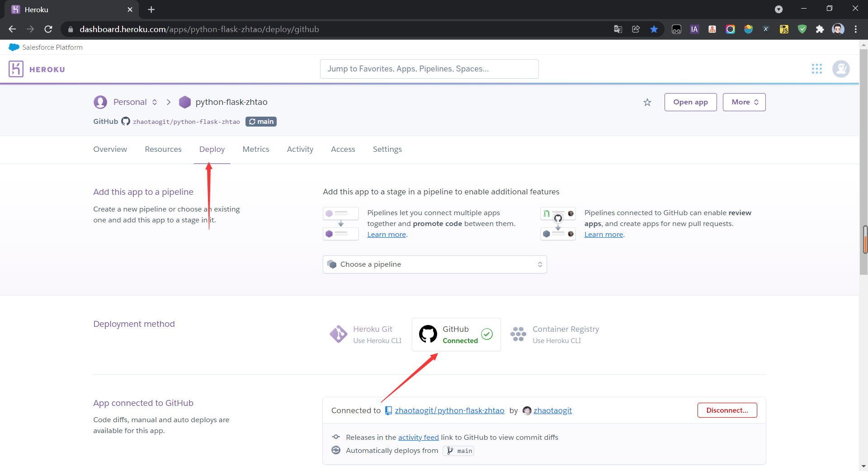Switch to the Settings tab

pyautogui.click(x=387, y=149)
